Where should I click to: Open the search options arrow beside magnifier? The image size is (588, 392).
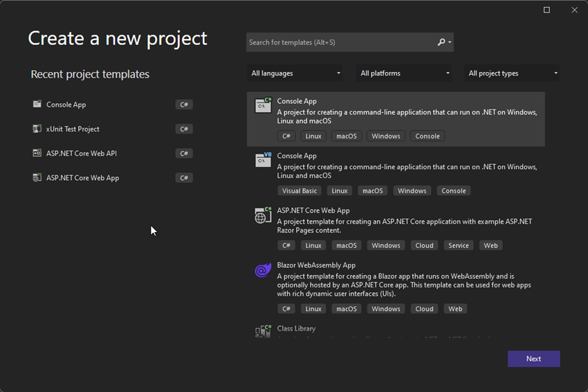[450, 42]
